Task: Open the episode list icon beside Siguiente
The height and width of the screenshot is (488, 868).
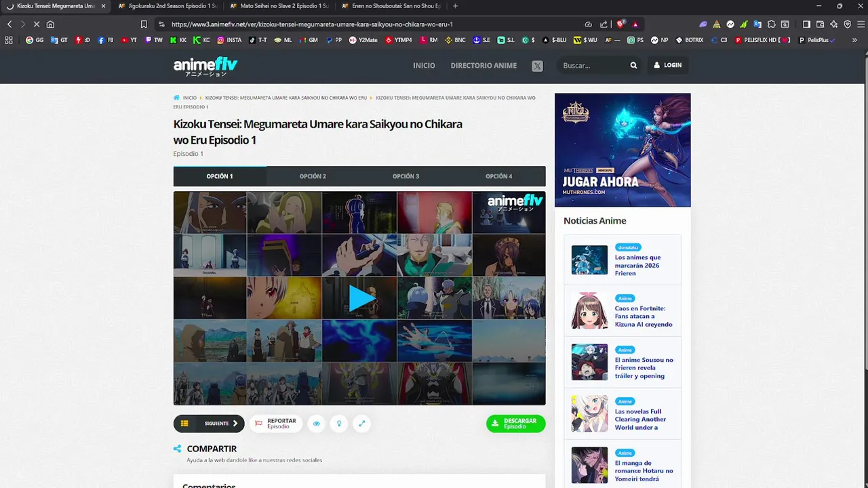Action: (184, 424)
